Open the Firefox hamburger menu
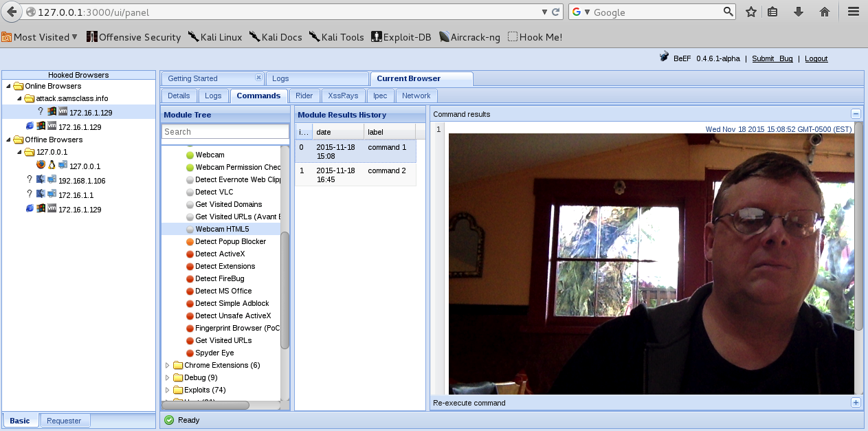Viewport: 868px width, 431px height. (x=854, y=12)
